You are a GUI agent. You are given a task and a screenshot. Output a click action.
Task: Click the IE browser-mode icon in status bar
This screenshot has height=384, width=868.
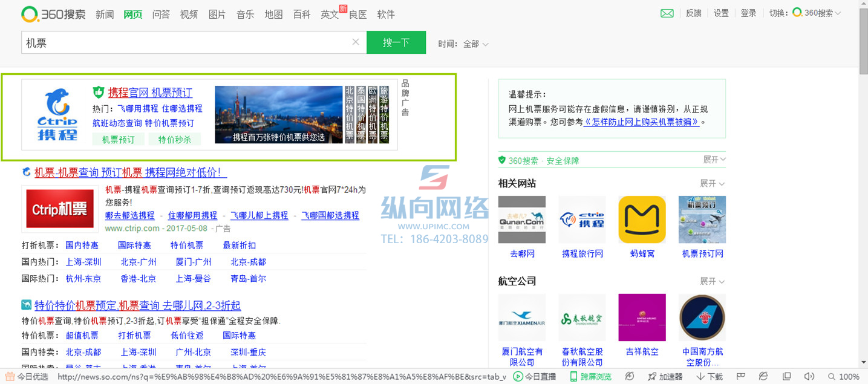tap(763, 377)
